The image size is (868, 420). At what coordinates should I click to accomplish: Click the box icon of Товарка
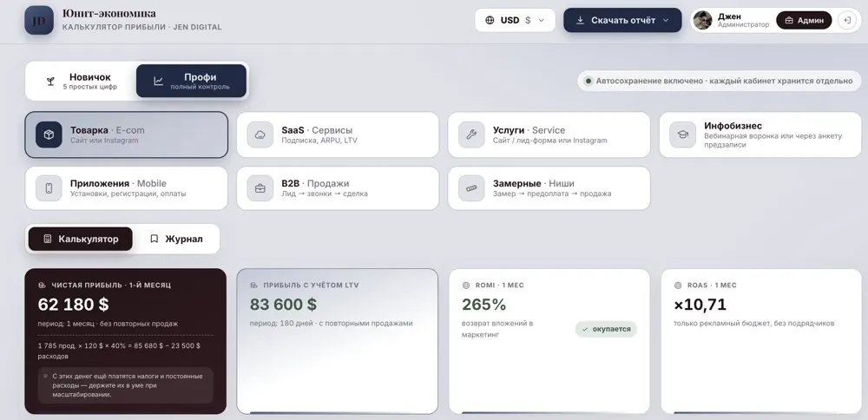point(49,135)
